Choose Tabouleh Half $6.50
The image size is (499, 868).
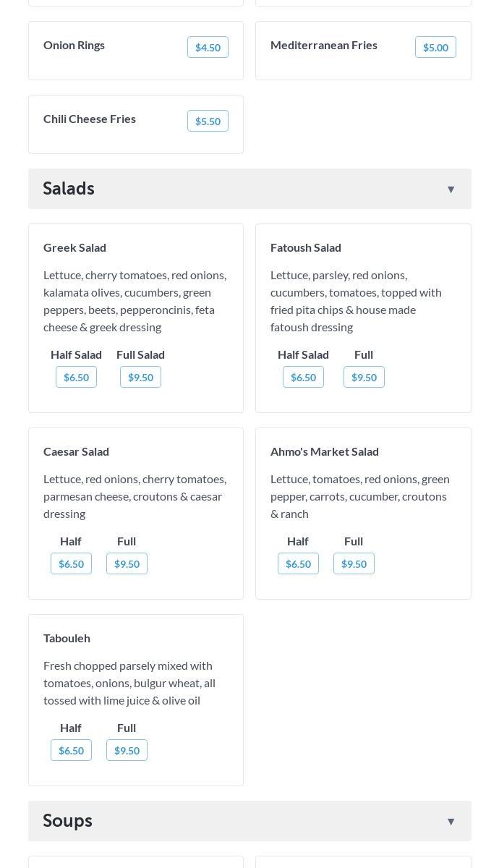tap(71, 751)
